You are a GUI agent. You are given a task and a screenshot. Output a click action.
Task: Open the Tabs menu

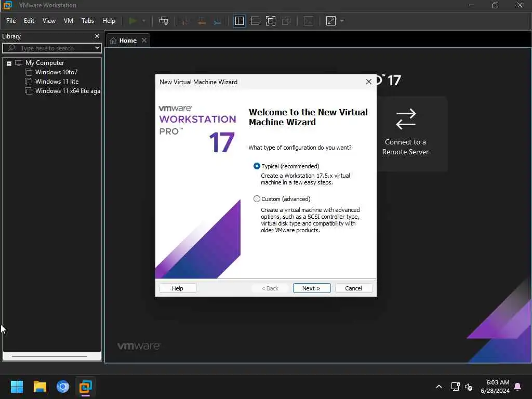[x=87, y=21]
